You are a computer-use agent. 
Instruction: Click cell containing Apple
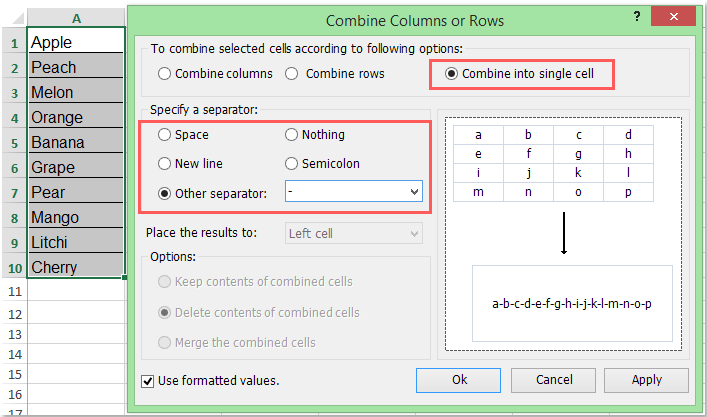[77, 43]
